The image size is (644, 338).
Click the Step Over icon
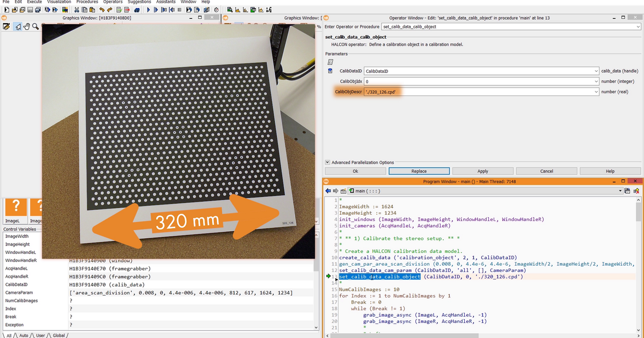(x=156, y=10)
